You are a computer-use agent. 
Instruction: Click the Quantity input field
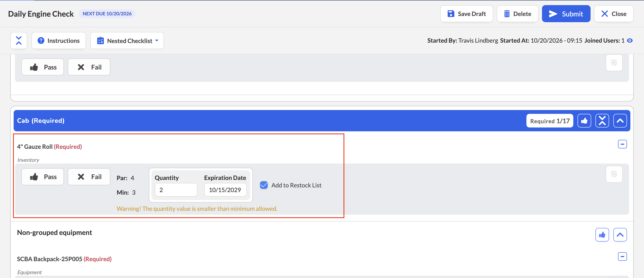(176, 190)
